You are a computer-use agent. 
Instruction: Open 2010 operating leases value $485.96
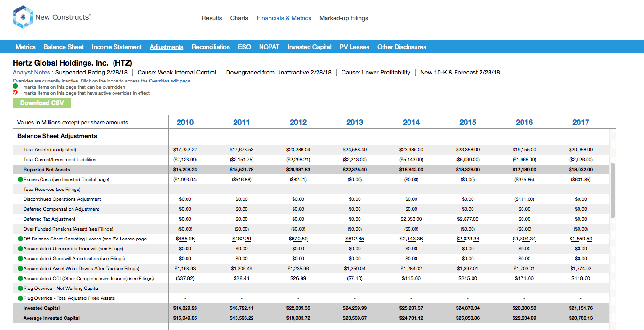(x=185, y=239)
